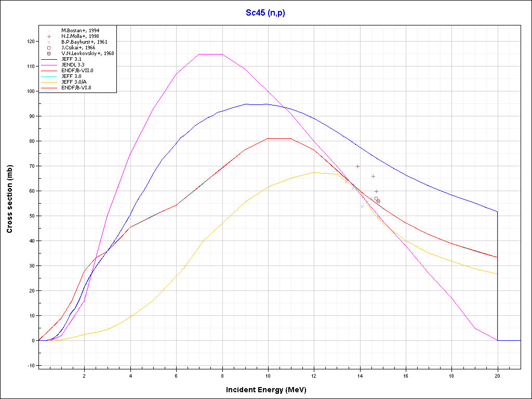Select the ENDF/B-VII.0 legend label
Viewport: 532px width, 399px height.
tap(77, 71)
